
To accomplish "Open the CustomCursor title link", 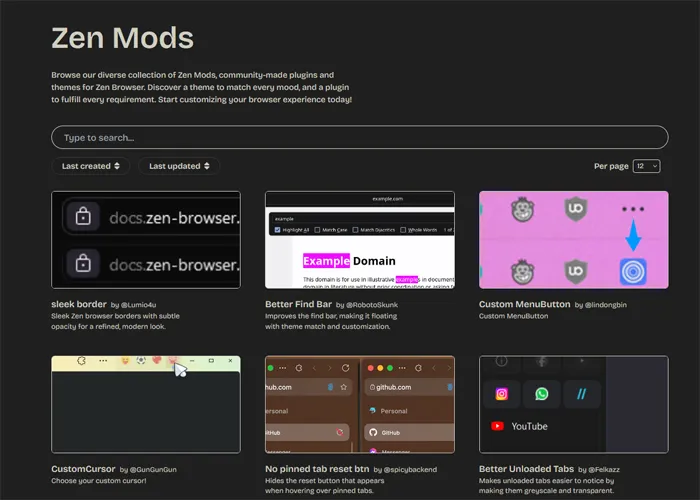I will point(83,469).
